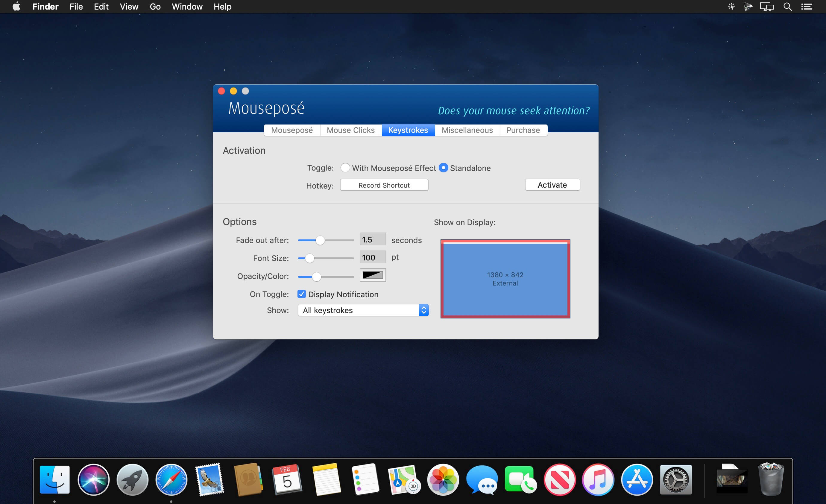The image size is (826, 504).
Task: Select the Standalone radio button
Action: coord(443,168)
